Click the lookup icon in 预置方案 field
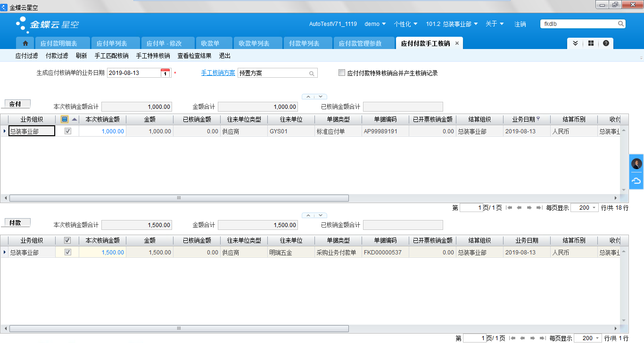The height and width of the screenshot is (343, 644). [x=312, y=73]
